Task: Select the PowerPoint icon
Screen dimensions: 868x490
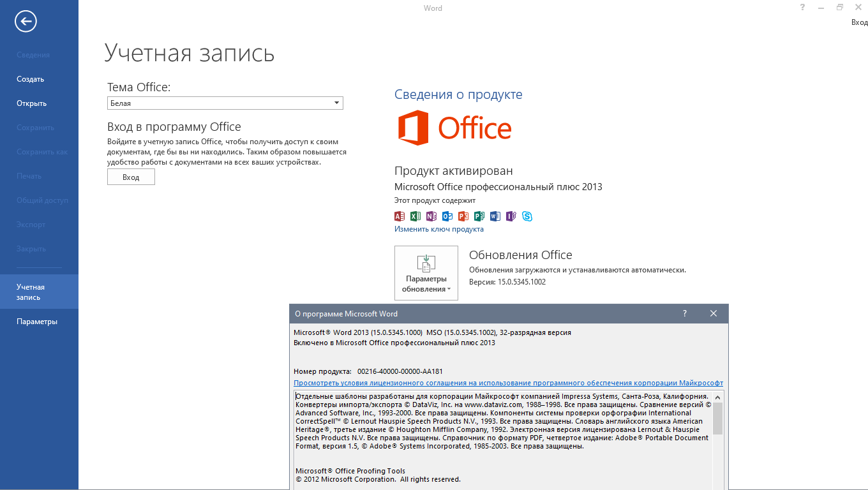Action: [463, 216]
